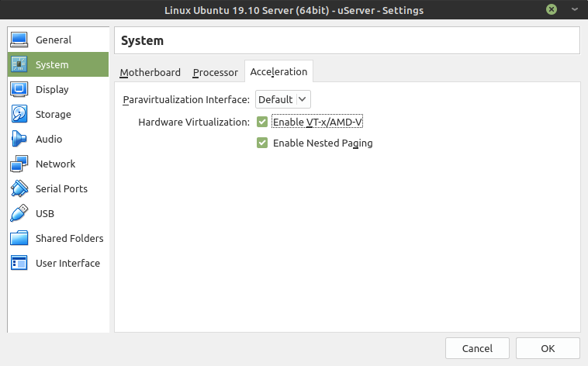Viewport: 588px width, 366px height.
Task: Disable the Enable Nested Paging checkbox
Action: tap(262, 143)
